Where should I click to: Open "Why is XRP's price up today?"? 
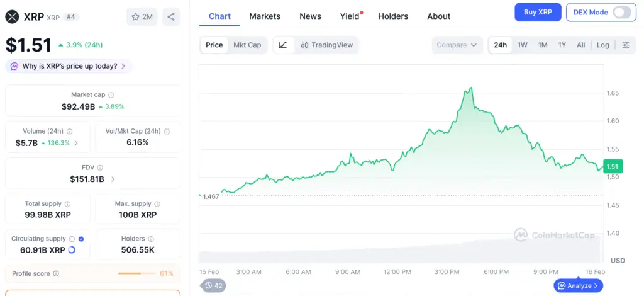(x=69, y=66)
